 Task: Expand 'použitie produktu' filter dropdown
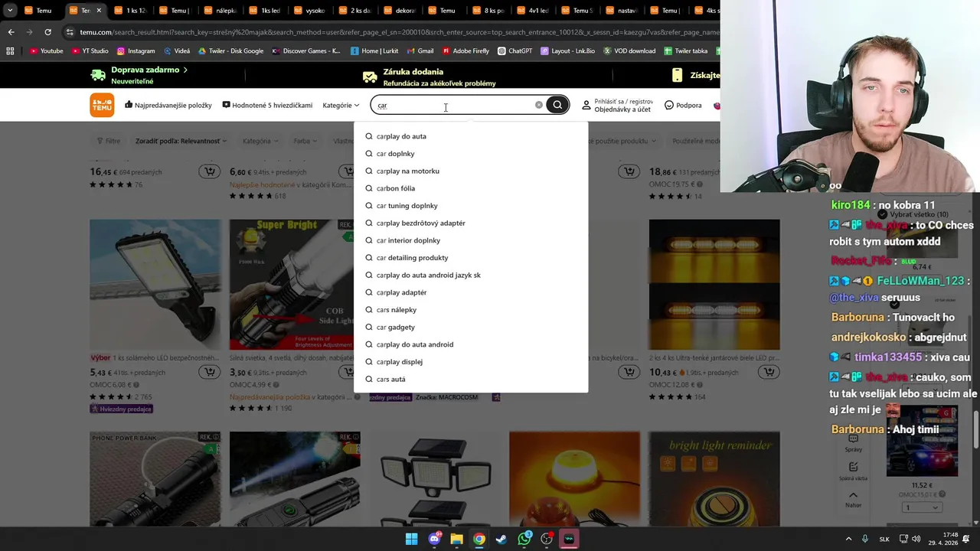[625, 141]
